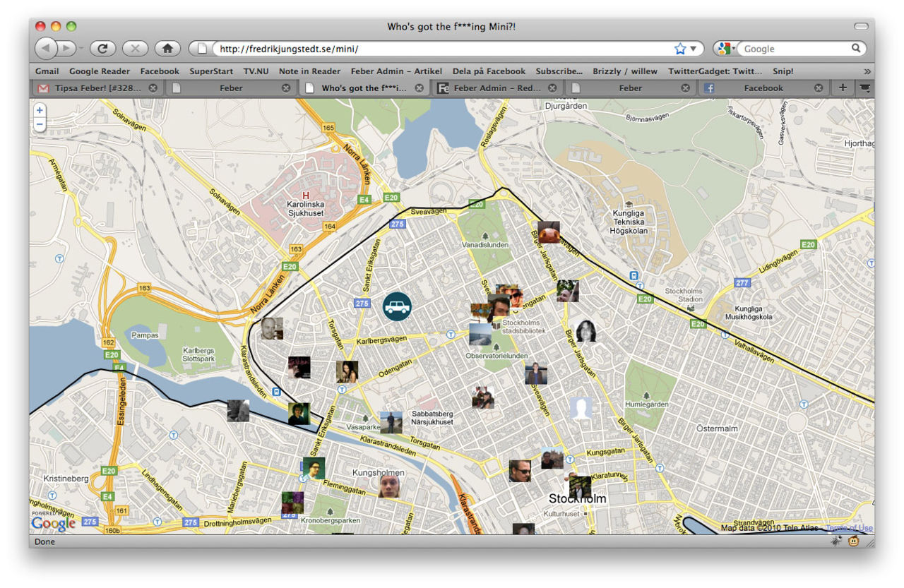The width and height of the screenshot is (904, 588).
Task: Select the blank silhouette avatar on the map
Action: [x=581, y=409]
